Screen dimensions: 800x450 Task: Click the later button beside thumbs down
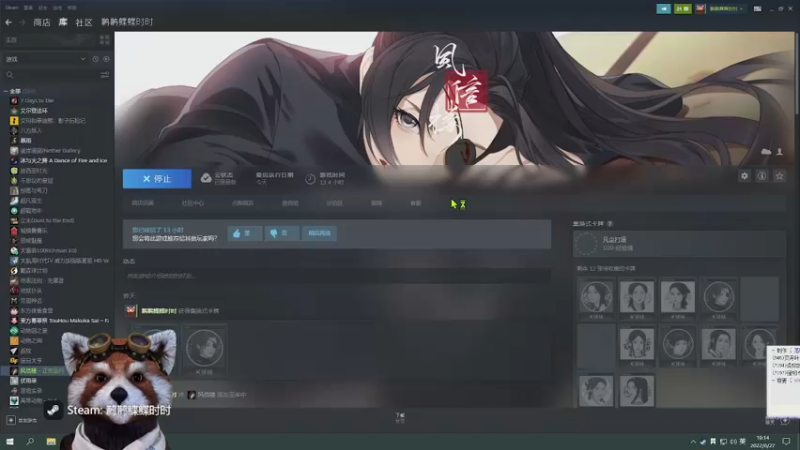click(x=319, y=233)
